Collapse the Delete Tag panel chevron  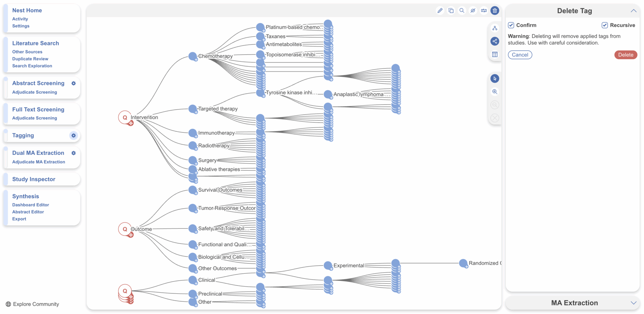point(634,11)
